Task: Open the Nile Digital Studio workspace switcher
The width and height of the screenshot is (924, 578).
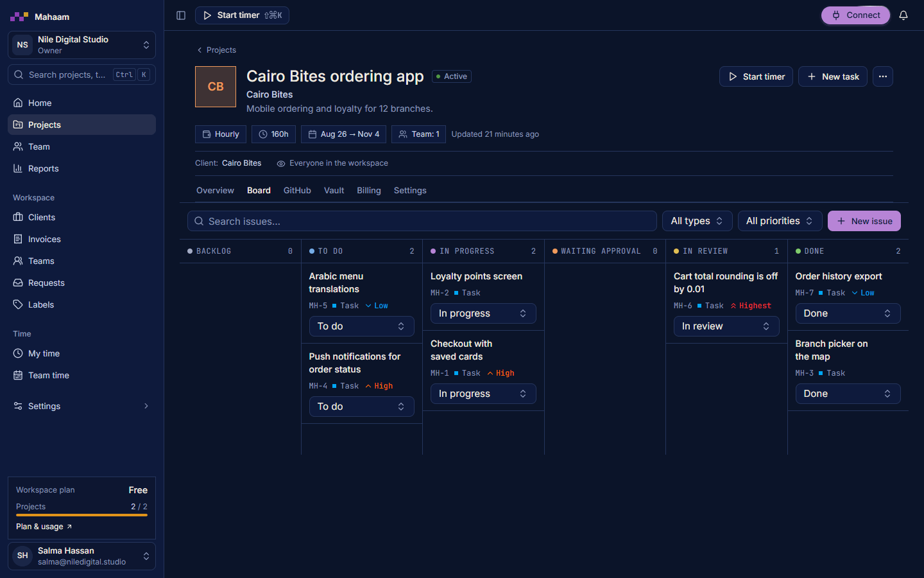Action: (81, 45)
